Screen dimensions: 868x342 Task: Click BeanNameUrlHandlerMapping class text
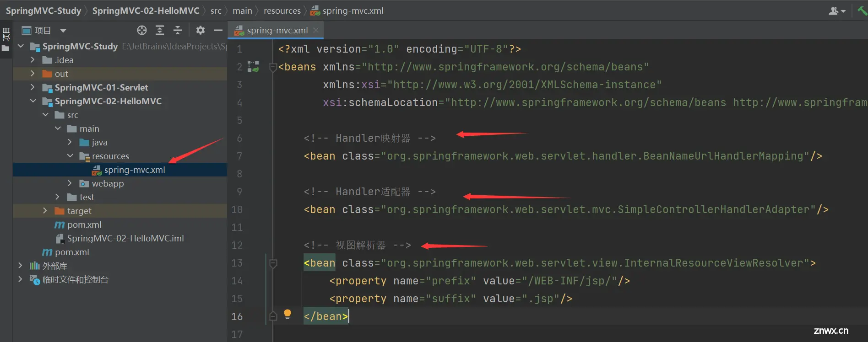(x=723, y=156)
